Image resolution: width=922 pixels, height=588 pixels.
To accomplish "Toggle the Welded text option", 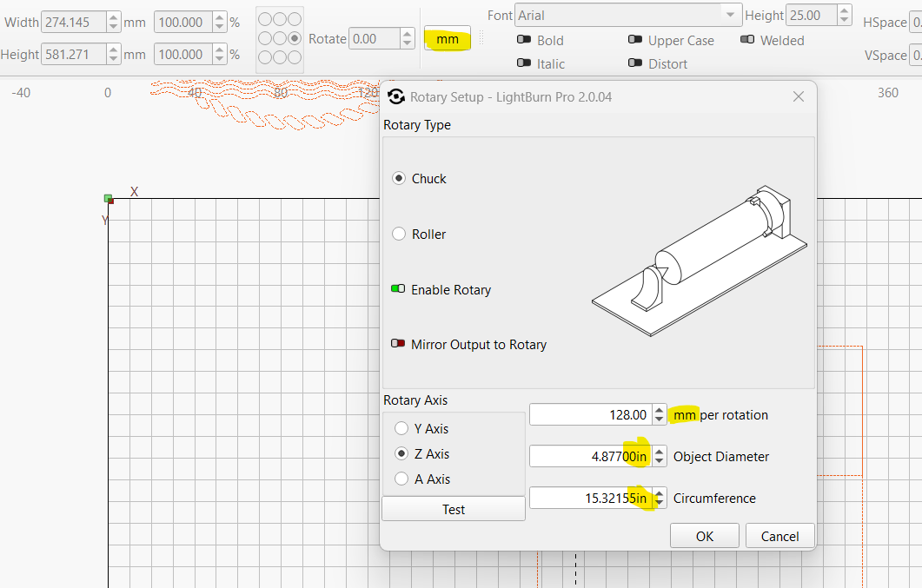I will pos(747,40).
